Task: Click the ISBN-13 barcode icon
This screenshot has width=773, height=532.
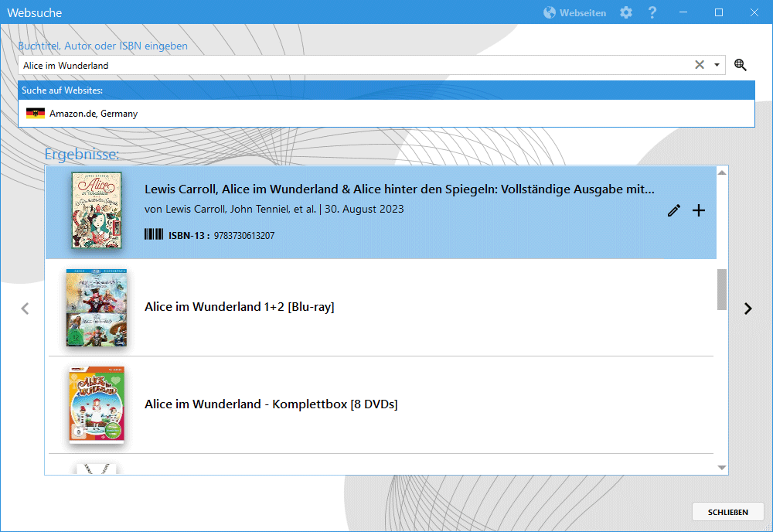Action: click(x=154, y=235)
